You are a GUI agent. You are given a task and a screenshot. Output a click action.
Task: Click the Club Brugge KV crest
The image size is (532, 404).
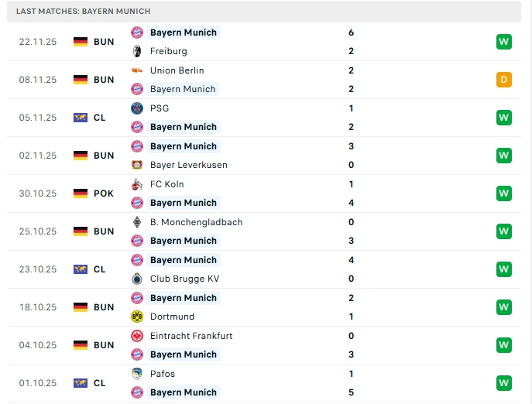click(137, 279)
